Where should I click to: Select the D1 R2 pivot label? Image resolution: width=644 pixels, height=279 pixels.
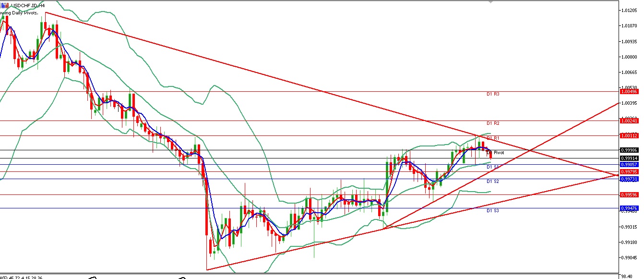pyautogui.click(x=493, y=123)
